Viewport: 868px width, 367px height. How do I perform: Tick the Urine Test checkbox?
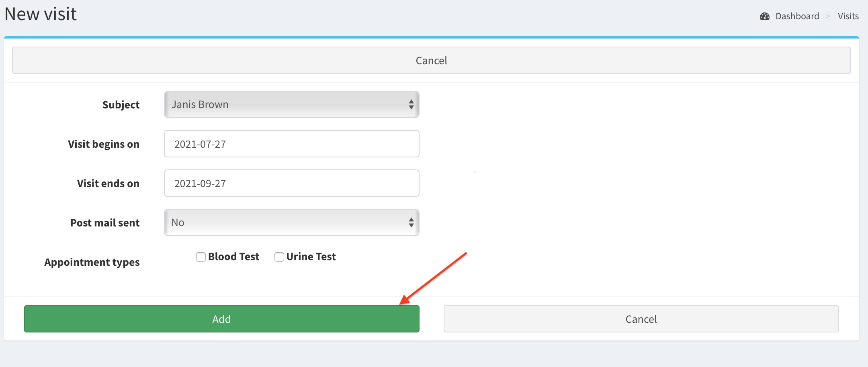coord(279,257)
